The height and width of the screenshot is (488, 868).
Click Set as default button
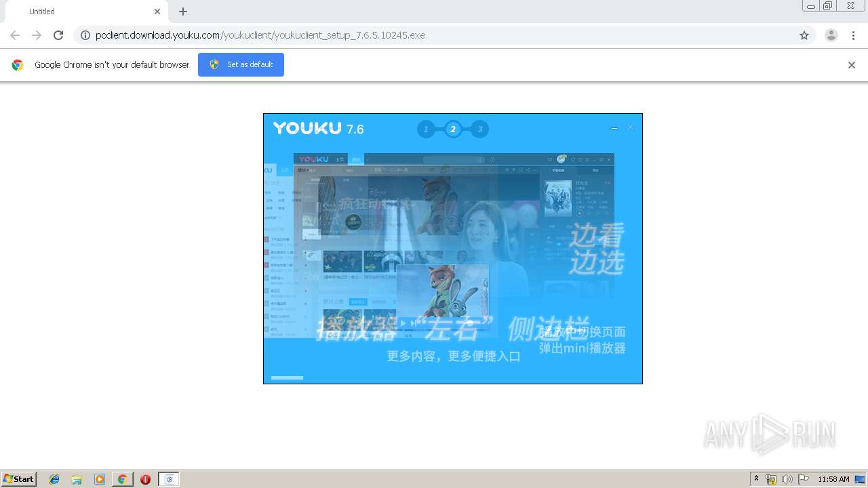pos(241,64)
